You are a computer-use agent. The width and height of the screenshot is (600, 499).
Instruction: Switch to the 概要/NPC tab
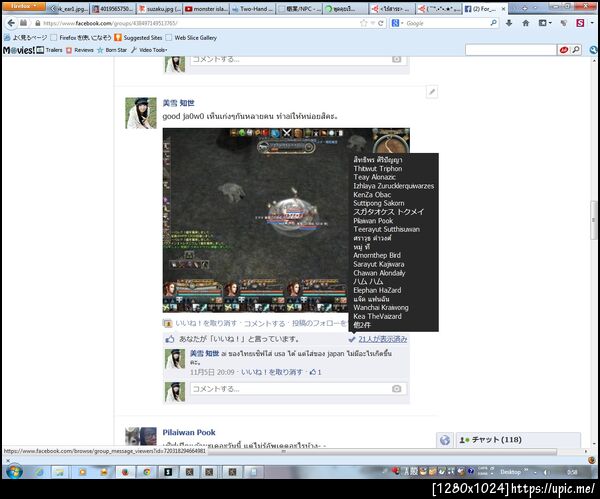(299, 8)
